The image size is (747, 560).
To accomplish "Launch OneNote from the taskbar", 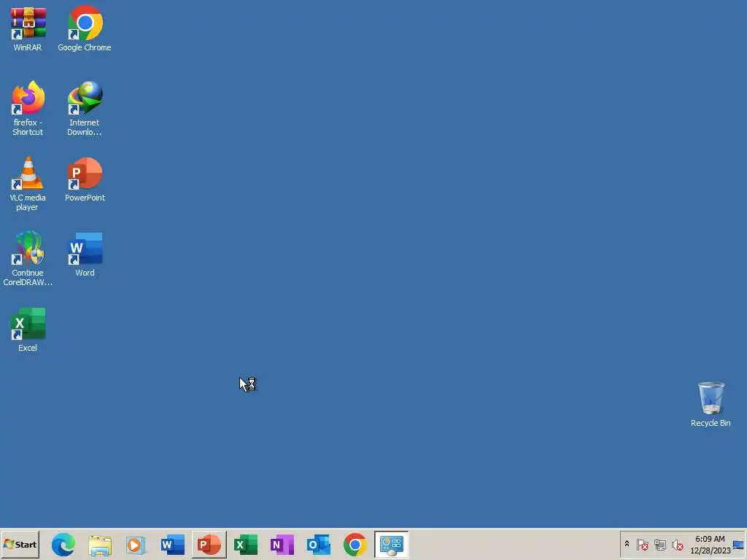I will (282, 545).
